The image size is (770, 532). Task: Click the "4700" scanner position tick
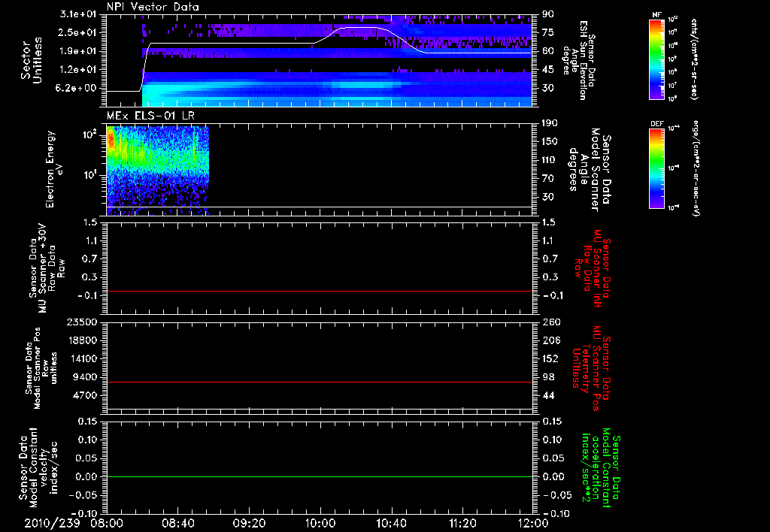84,395
